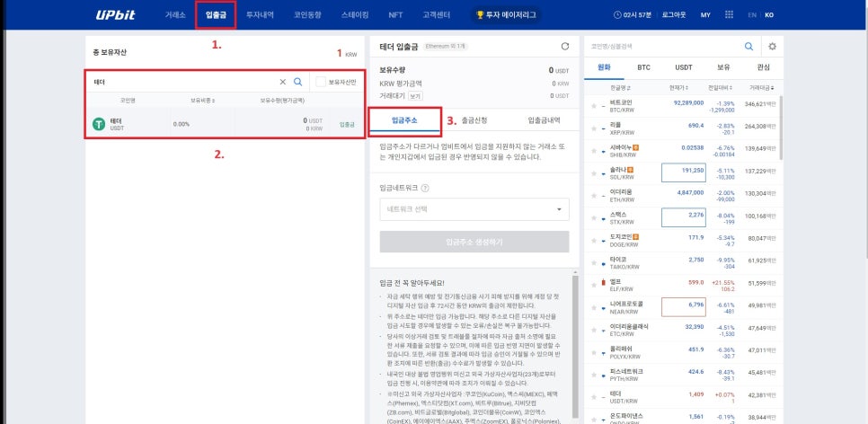
Task: Favorite 폴리매쉬 POLYX/KRW with star
Action: click(x=593, y=353)
